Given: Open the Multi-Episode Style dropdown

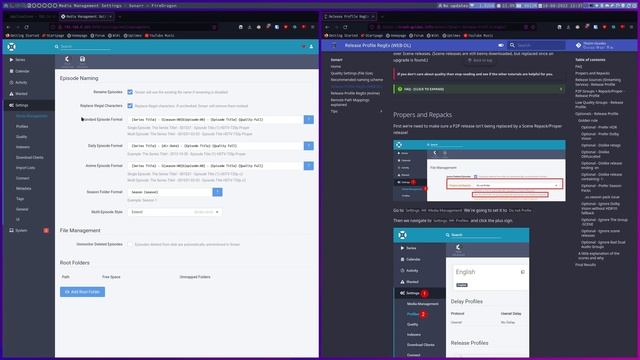Looking at the screenshot, I should tap(175, 212).
